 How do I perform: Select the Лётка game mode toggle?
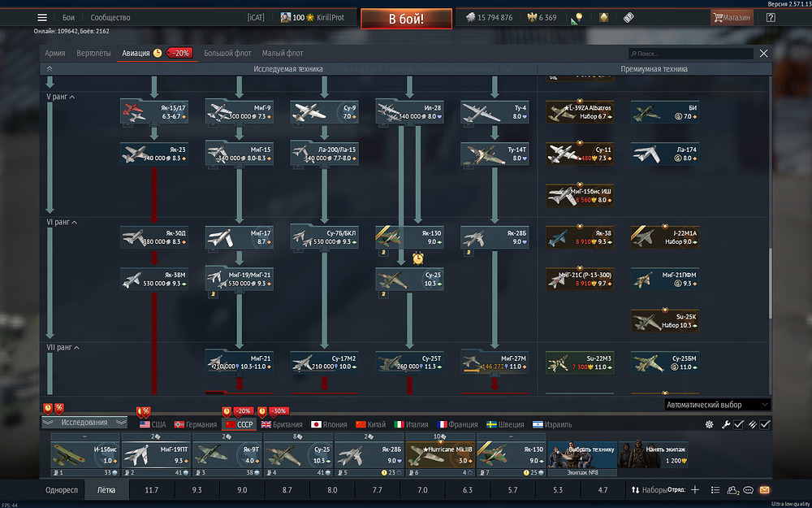[x=106, y=490]
